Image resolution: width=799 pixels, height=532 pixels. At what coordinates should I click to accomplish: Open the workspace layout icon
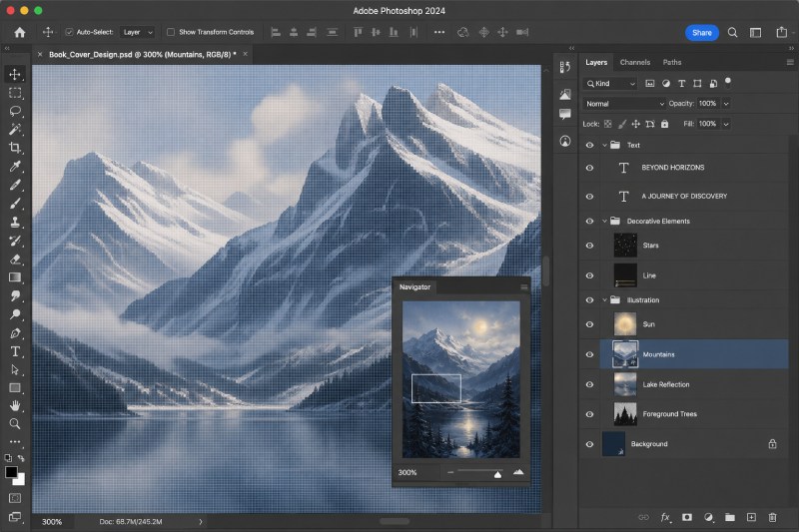pyautogui.click(x=755, y=33)
